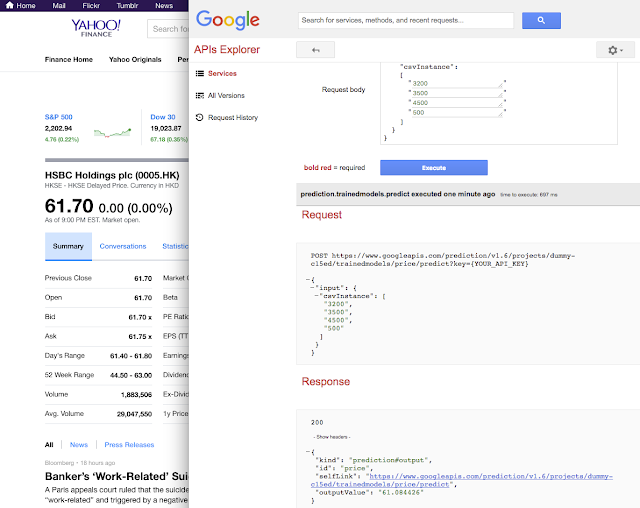The height and width of the screenshot is (508, 640).
Task: Select the Summary tab
Action: (68, 246)
